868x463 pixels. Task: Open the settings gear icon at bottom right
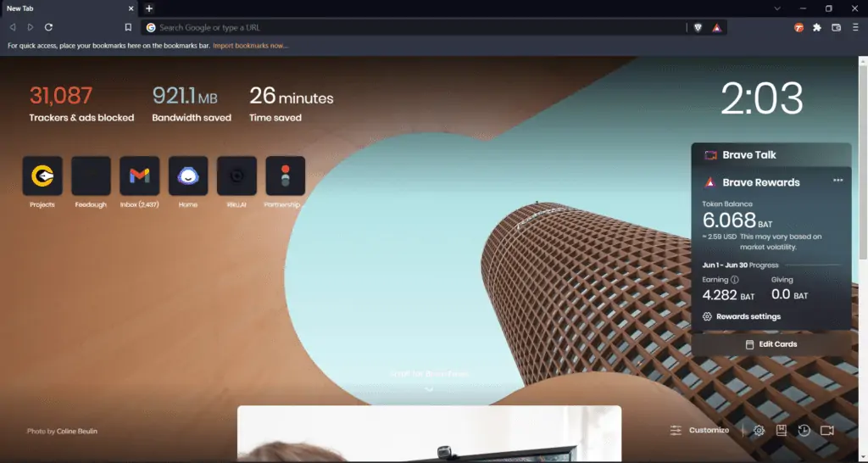759,431
